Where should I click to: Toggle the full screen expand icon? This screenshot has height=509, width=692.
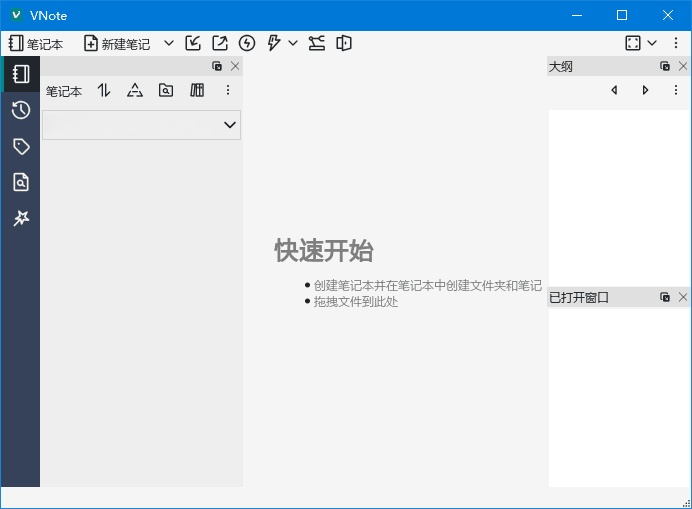(633, 43)
